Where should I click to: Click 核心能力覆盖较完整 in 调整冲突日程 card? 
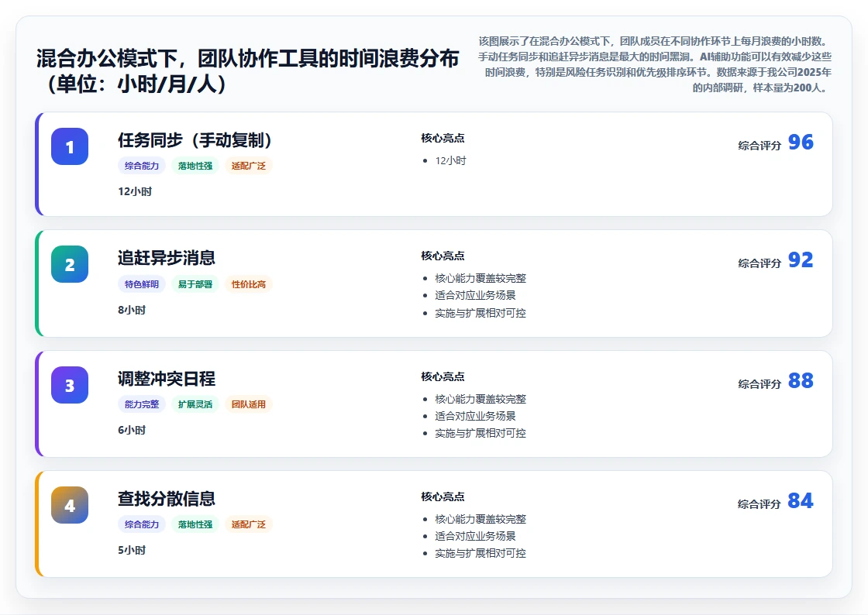pyautogui.click(x=480, y=399)
